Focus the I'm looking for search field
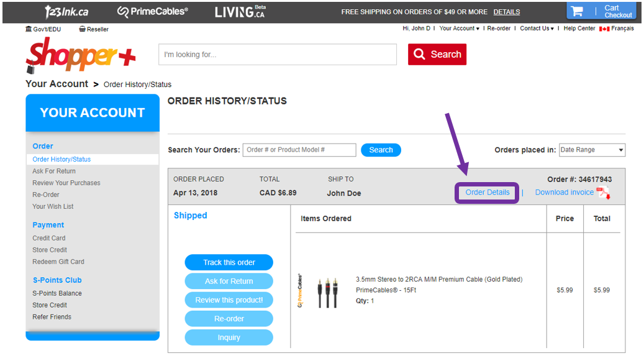This screenshot has width=644, height=358. point(278,54)
